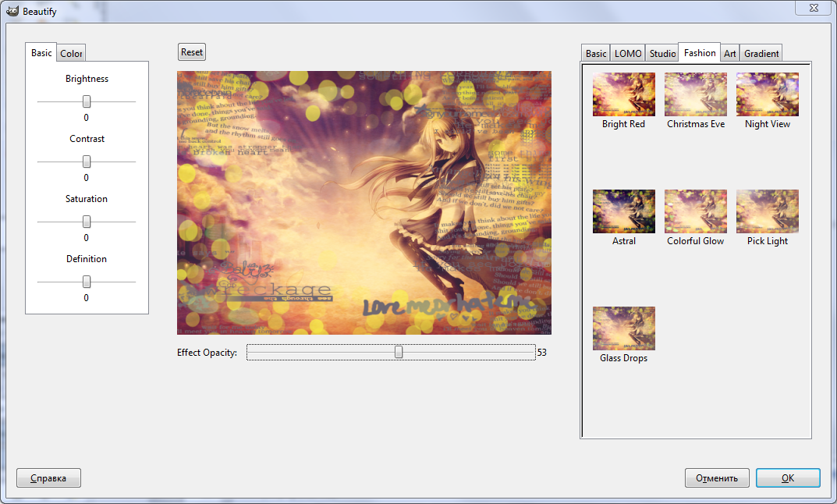Image resolution: width=837 pixels, height=504 pixels.
Task: Click the Effect Opacity value 53
Action: [x=542, y=353]
